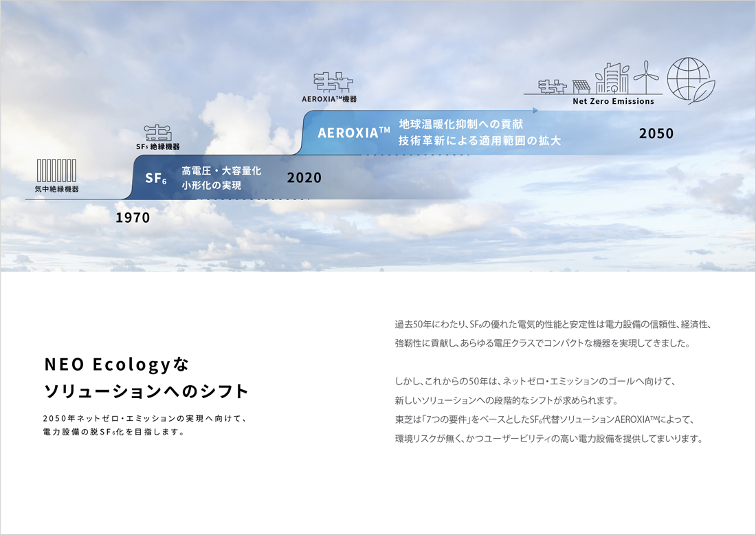Screen dimensions: 756x535
Task: Click the 2020 timeline year
Action: 304,178
